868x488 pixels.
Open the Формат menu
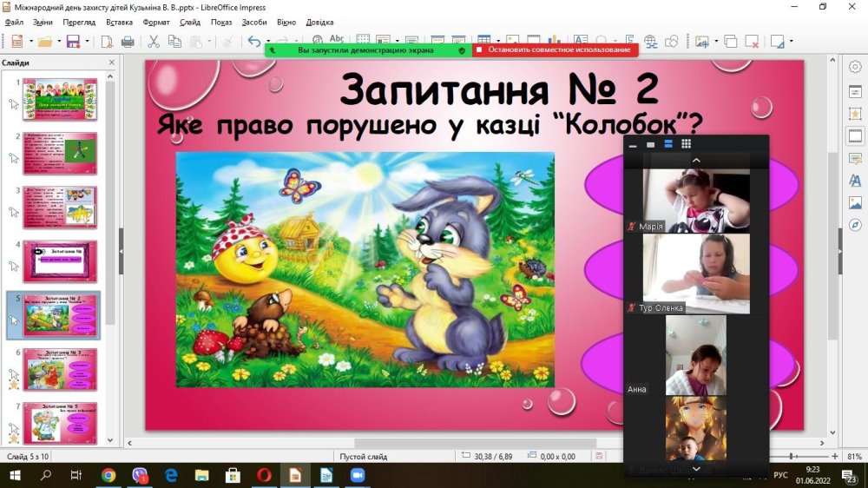[x=156, y=23]
